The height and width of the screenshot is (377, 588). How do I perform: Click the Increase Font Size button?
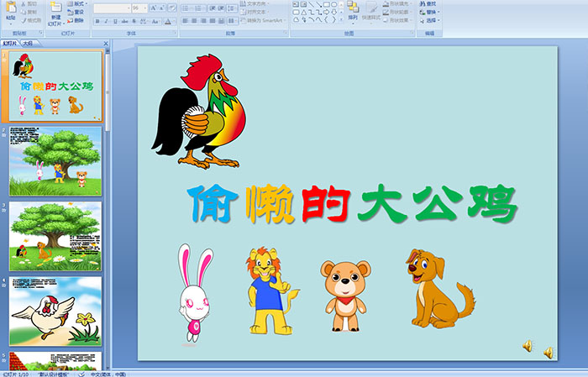pyautogui.click(x=154, y=8)
